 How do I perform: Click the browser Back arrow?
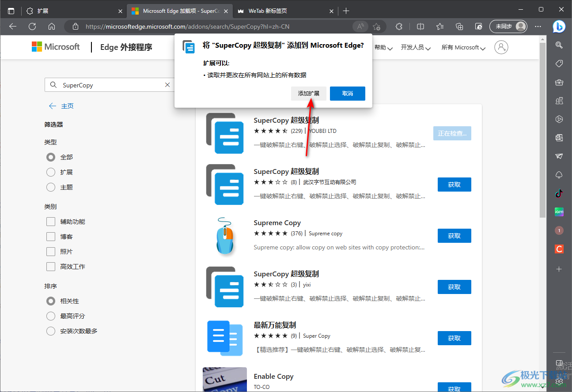click(x=13, y=26)
